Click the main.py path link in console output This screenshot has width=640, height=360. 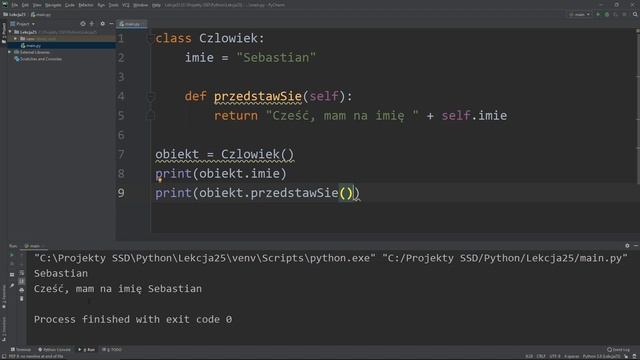tap(505, 258)
